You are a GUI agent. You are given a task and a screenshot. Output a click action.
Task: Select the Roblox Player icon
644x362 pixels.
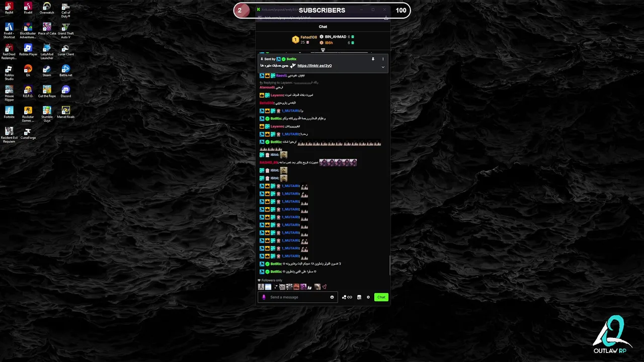pos(28,50)
